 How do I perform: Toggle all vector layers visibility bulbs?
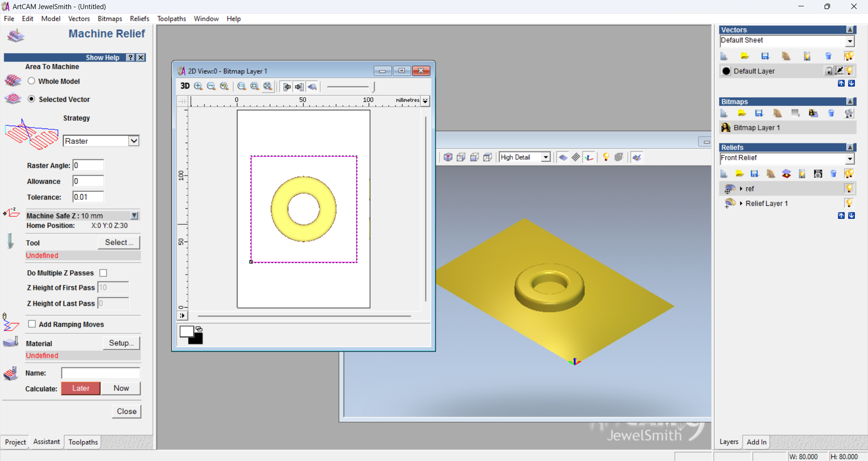[849, 56]
